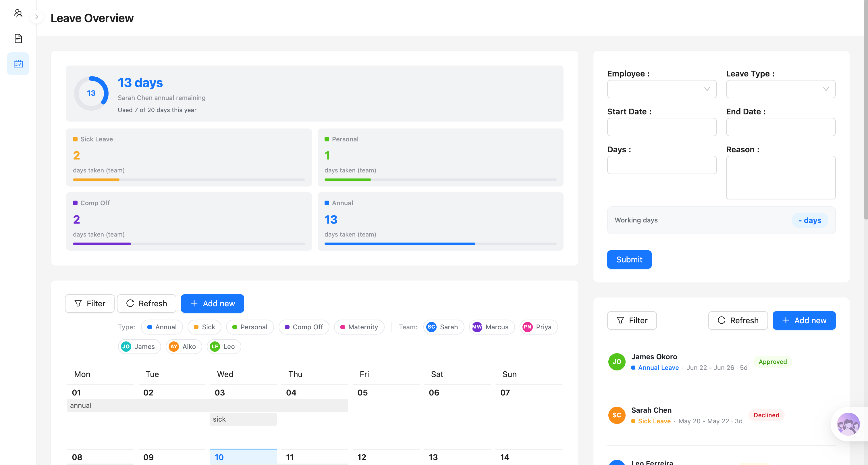The height and width of the screenshot is (465, 868).
Task: Open the Employee dropdown
Action: coord(661,89)
